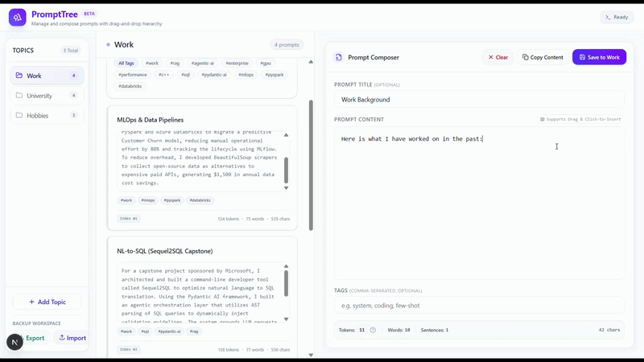Viewport: 644px width, 362px height.
Task: Filter prompts by All Tags chip
Action: point(126,64)
